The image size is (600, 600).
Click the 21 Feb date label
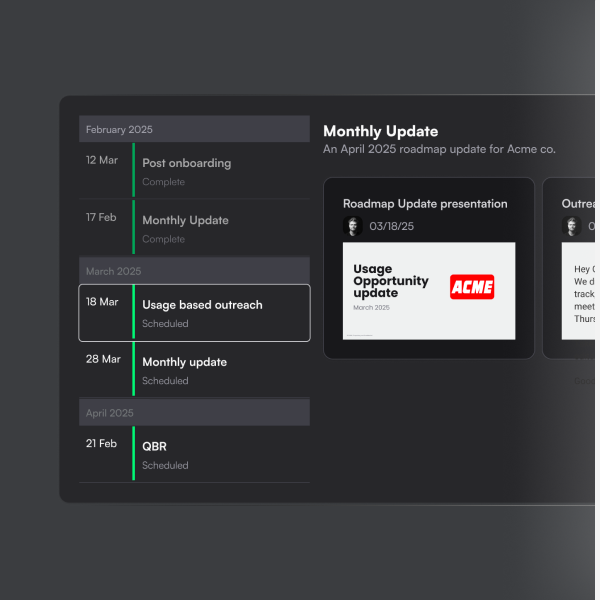[101, 443]
